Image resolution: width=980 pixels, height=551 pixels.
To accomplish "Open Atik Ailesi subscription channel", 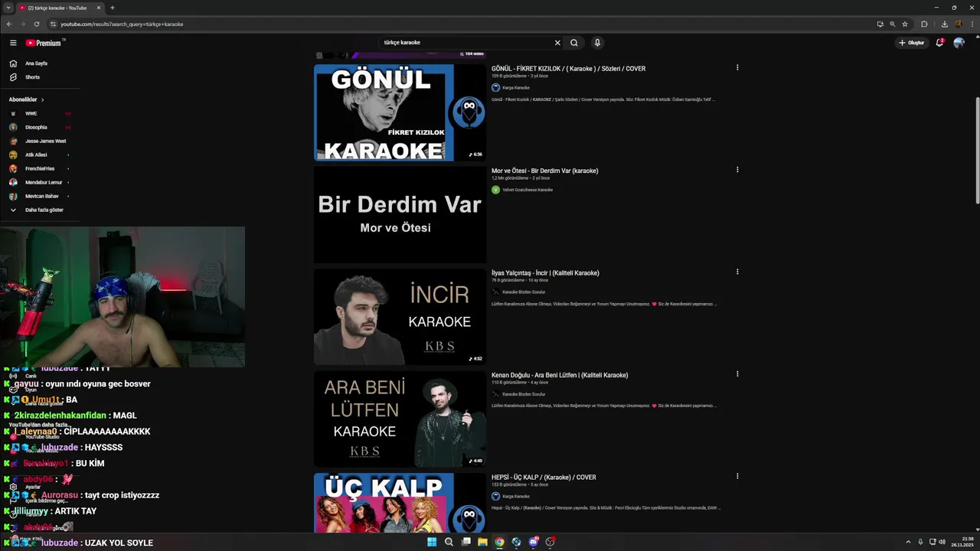I will [36, 155].
